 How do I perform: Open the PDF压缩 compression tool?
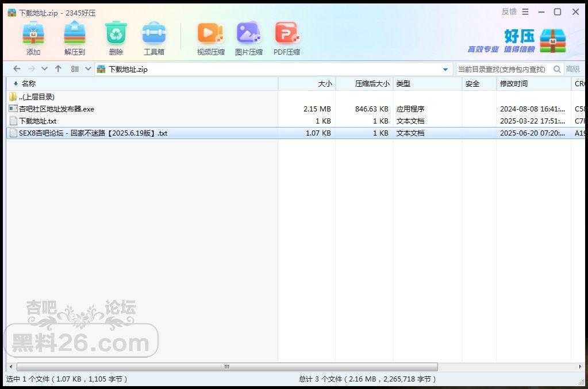286,34
